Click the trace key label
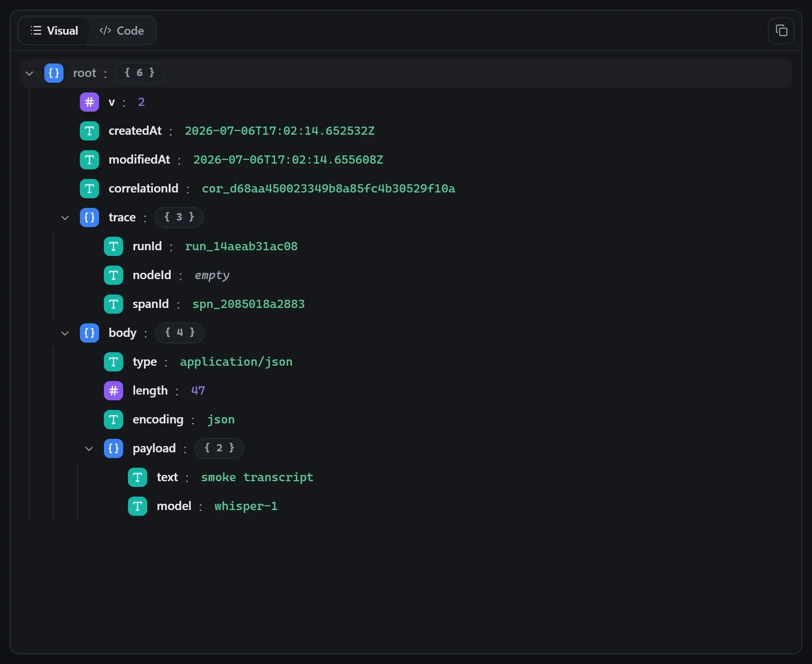The image size is (812, 664). pos(122,217)
